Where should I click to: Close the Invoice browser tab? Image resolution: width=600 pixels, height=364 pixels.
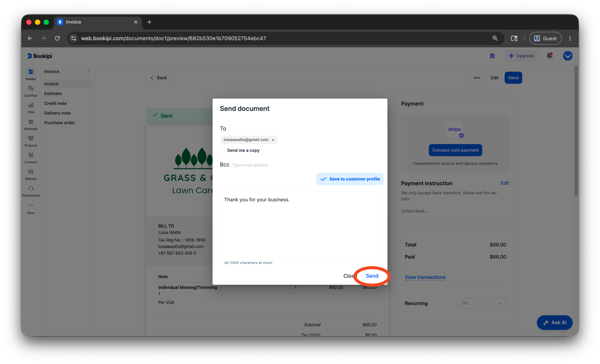click(x=136, y=22)
